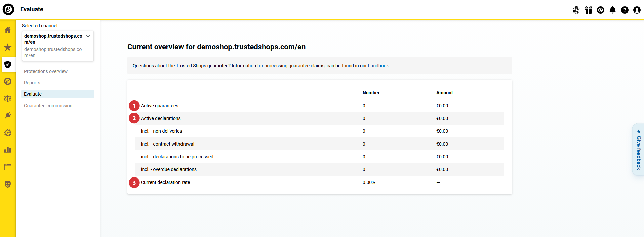
Task: Open the mask icon in sidebar
Action: point(8,184)
